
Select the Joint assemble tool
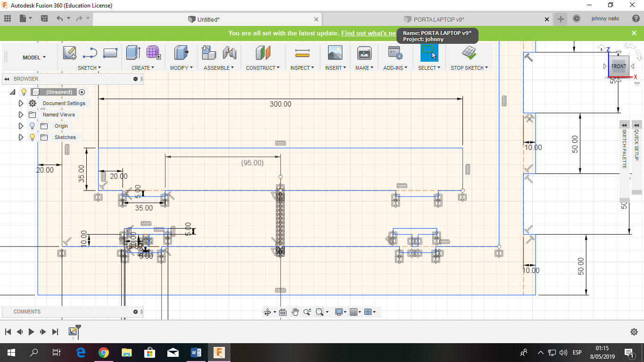pyautogui.click(x=229, y=52)
